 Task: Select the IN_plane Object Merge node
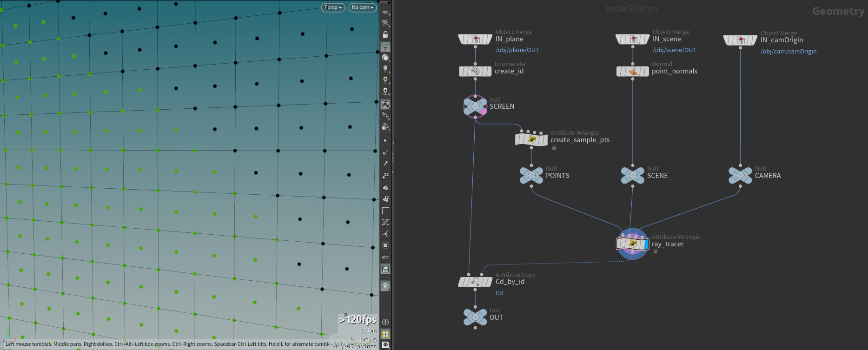tap(475, 40)
